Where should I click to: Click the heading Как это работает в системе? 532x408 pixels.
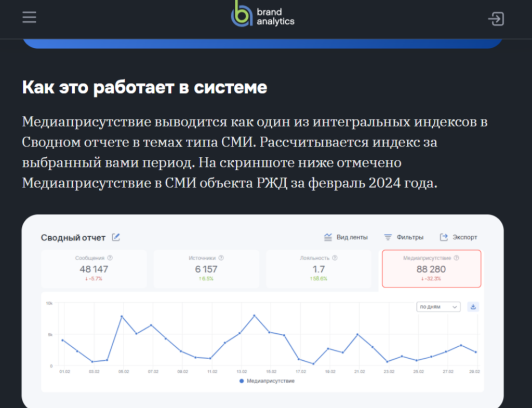coord(144,87)
